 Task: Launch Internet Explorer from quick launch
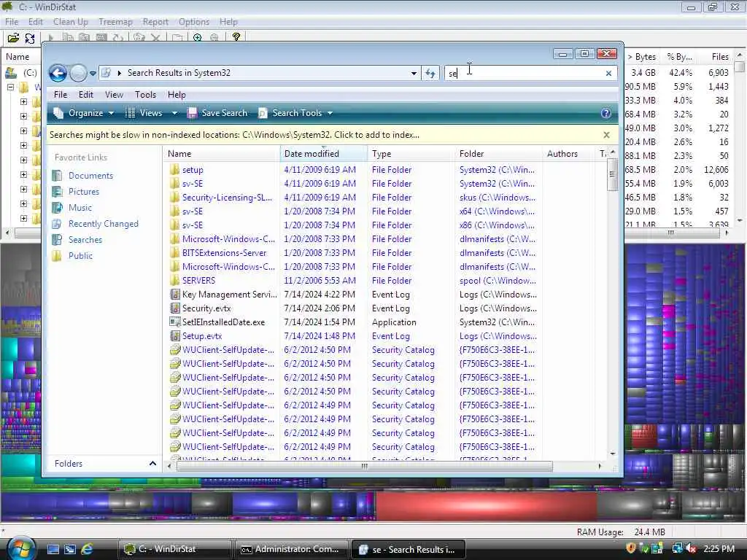(87, 549)
